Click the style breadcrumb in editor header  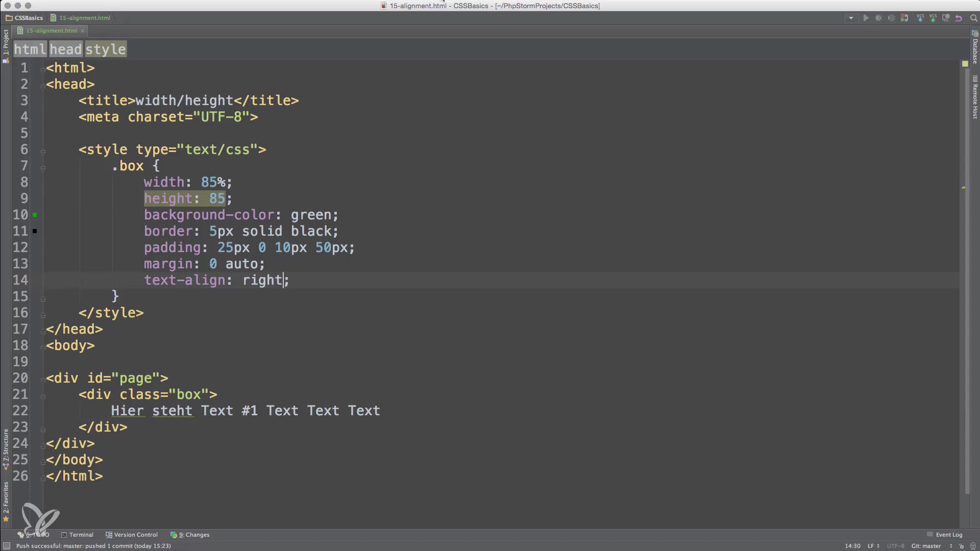pos(105,49)
